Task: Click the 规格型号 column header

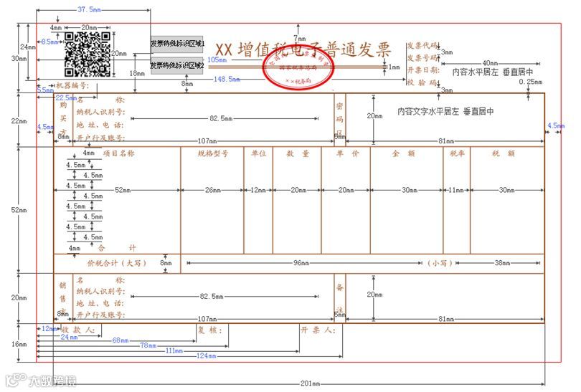Action: tap(213, 153)
